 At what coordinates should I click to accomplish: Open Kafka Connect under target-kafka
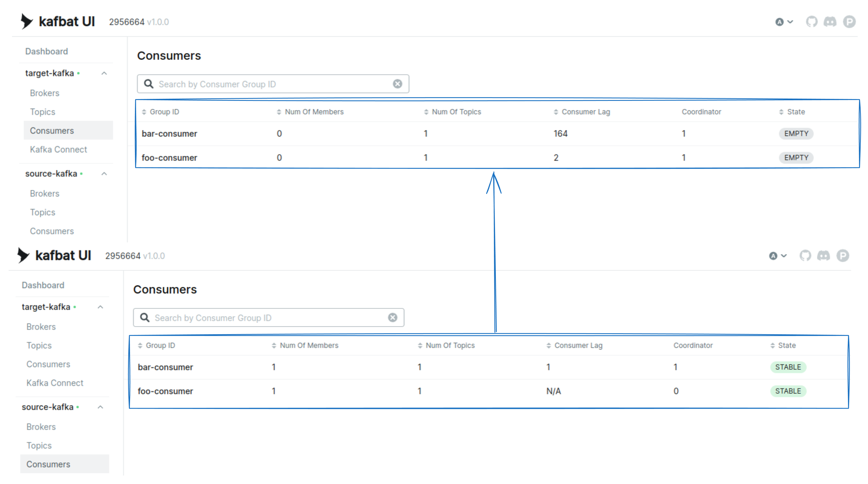click(x=58, y=149)
